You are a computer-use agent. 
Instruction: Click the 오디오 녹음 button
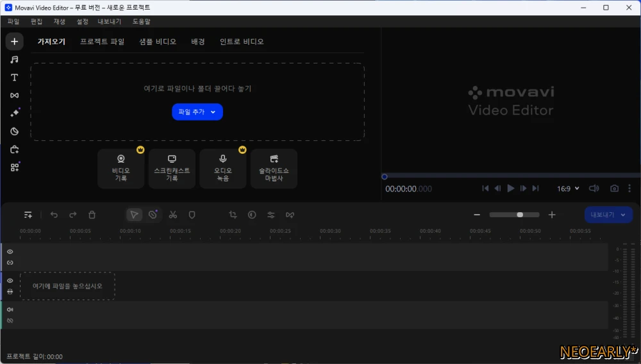click(223, 169)
